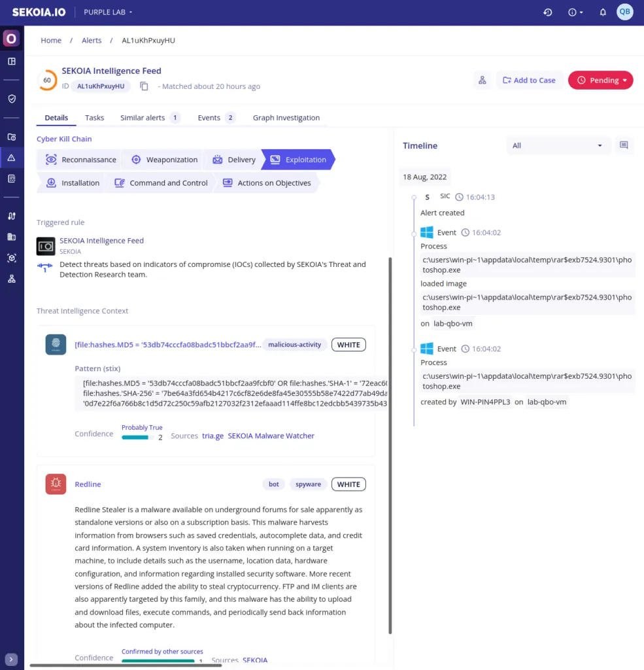Open the QB user avatar menu

point(624,12)
